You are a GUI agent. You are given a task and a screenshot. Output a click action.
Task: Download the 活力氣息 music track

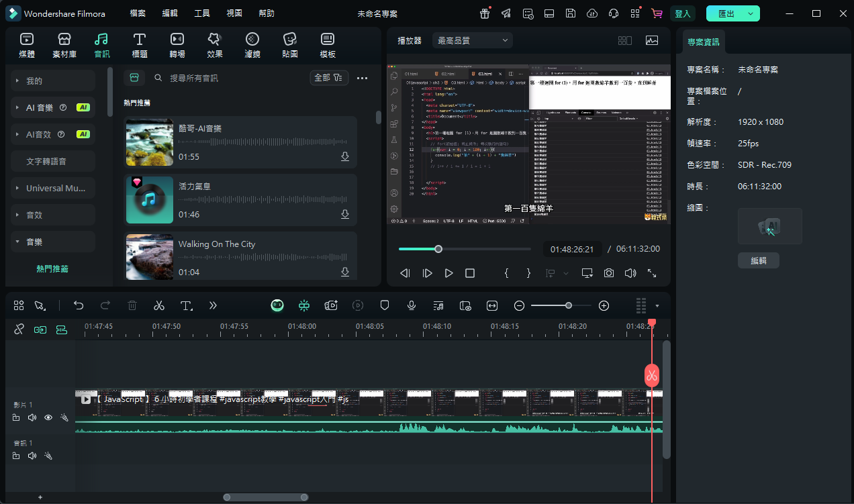(345, 214)
